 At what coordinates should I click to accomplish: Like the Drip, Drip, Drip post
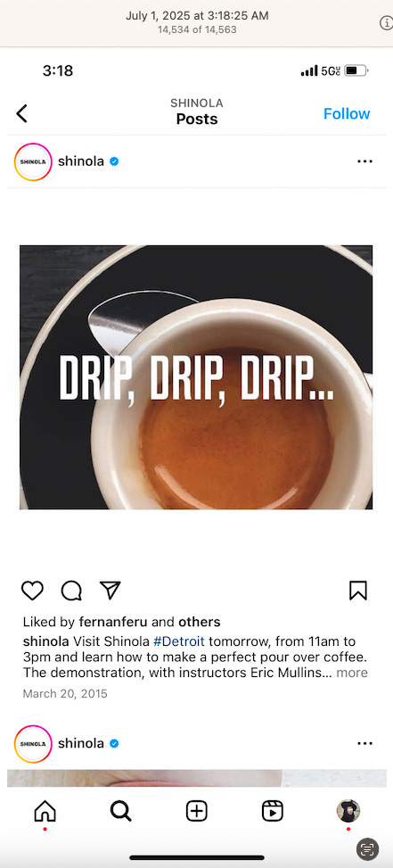click(x=32, y=591)
